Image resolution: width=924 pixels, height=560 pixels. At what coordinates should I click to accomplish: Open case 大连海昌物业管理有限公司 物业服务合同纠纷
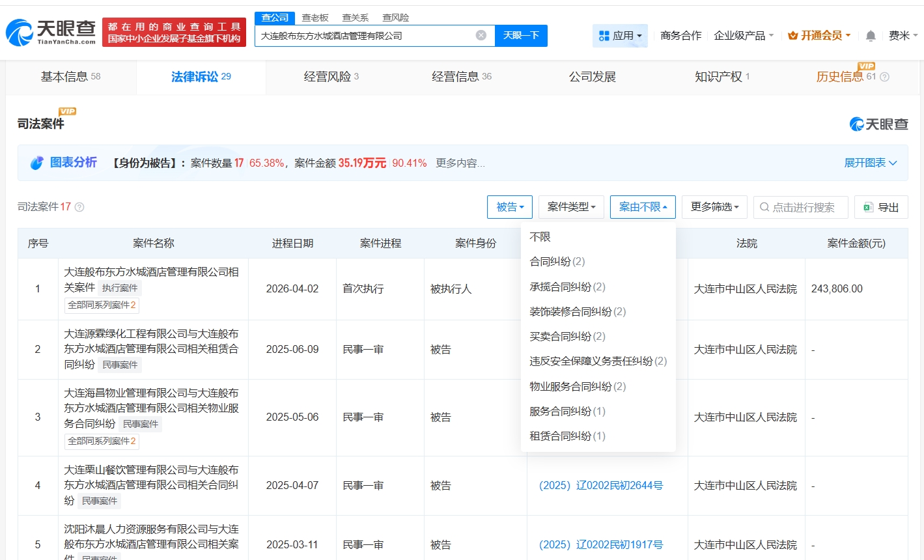(x=151, y=408)
